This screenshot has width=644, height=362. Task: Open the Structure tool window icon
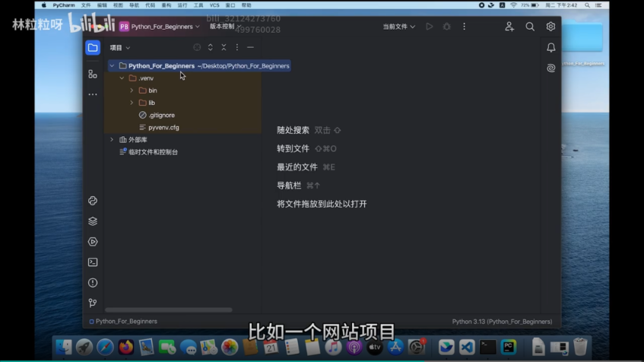(x=93, y=75)
